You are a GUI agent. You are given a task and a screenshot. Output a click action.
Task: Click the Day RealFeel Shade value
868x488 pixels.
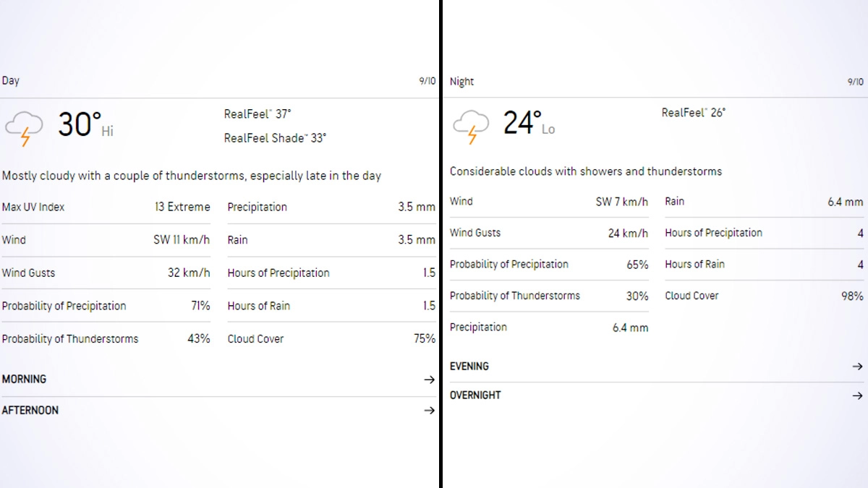click(x=275, y=138)
